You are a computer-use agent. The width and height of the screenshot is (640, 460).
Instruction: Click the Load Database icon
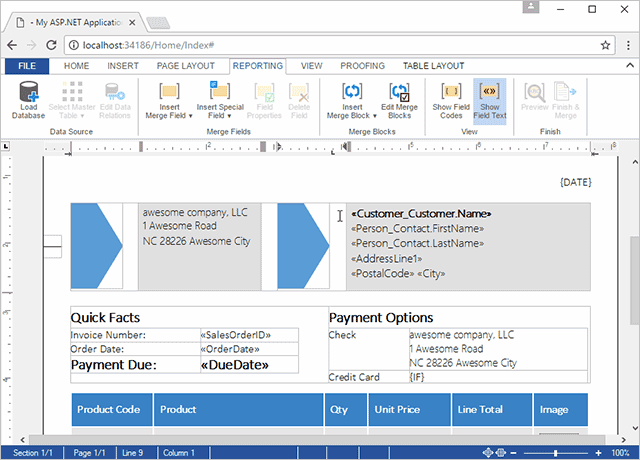coord(28,94)
